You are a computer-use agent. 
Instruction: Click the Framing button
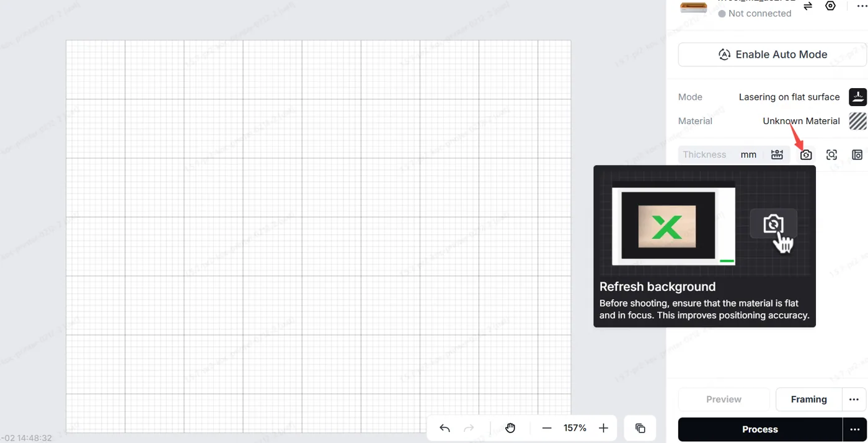[809, 400]
